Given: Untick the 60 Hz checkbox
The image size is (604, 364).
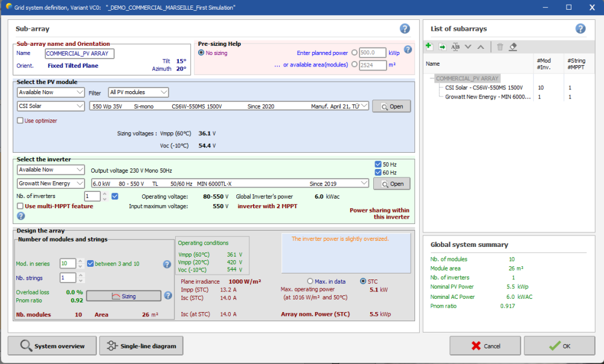Looking at the screenshot, I should click(x=378, y=173).
